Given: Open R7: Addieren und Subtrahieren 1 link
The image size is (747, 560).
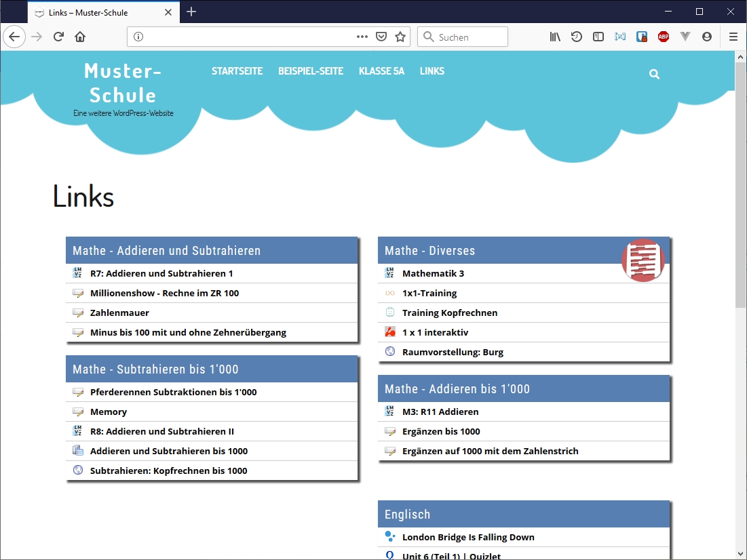Looking at the screenshot, I should tap(161, 273).
